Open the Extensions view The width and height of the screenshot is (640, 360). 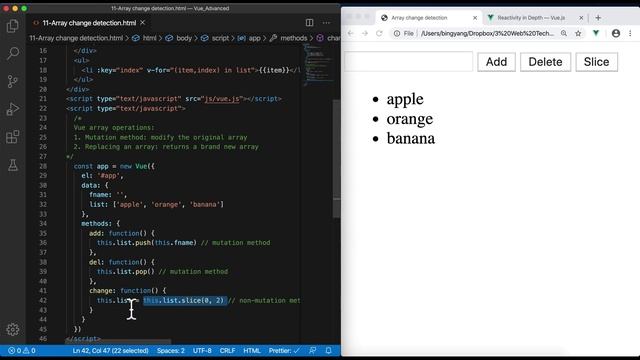coord(13,137)
